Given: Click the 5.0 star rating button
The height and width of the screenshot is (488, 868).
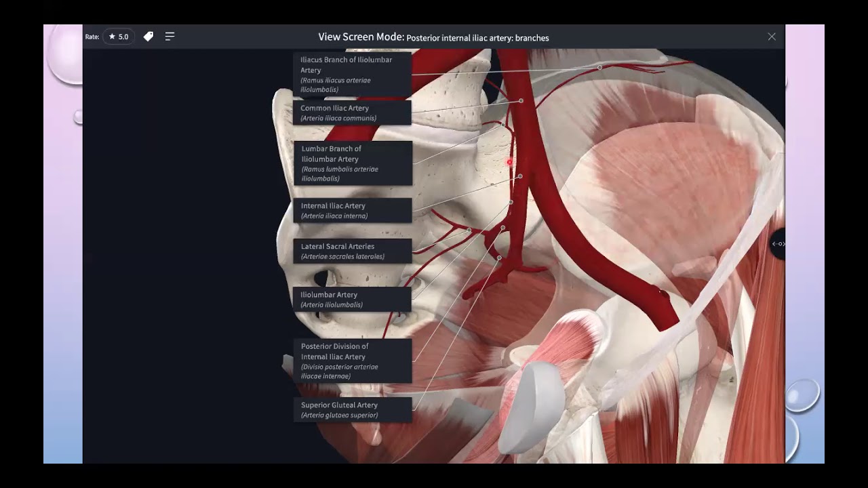Looking at the screenshot, I should [x=119, y=37].
